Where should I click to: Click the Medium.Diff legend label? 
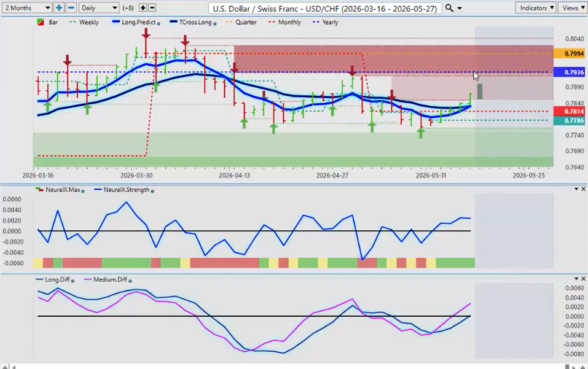111,280
